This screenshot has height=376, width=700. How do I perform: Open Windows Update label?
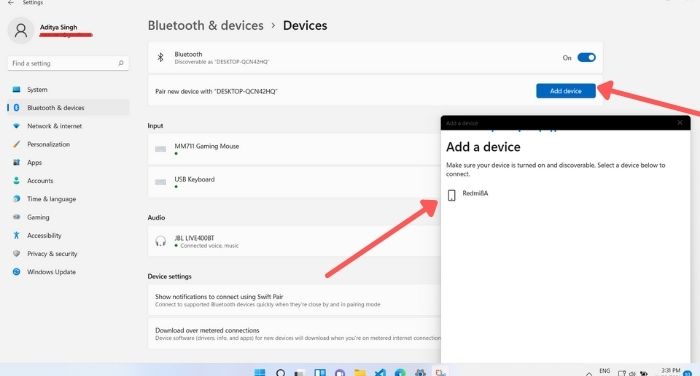[x=51, y=272]
